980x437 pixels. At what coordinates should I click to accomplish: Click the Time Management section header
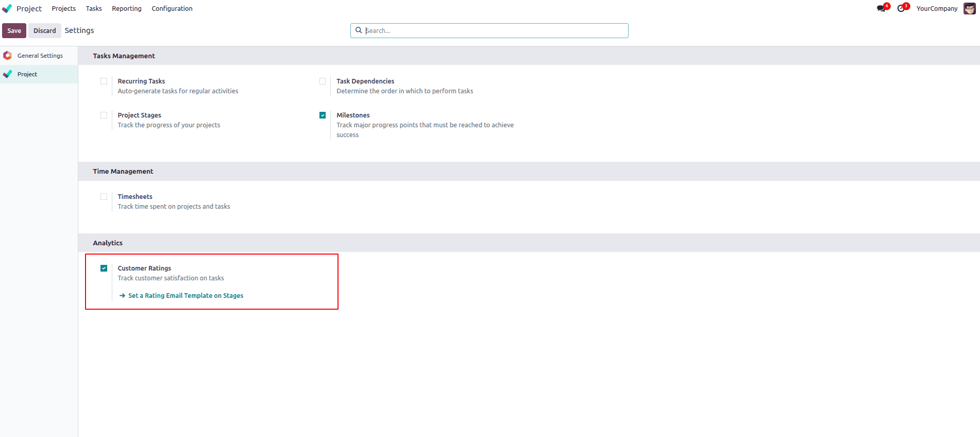click(x=123, y=171)
